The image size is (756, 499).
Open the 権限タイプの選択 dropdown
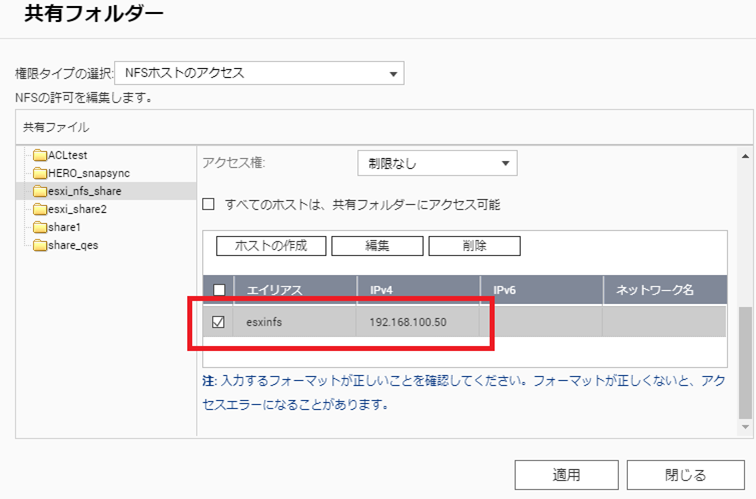[x=259, y=73]
